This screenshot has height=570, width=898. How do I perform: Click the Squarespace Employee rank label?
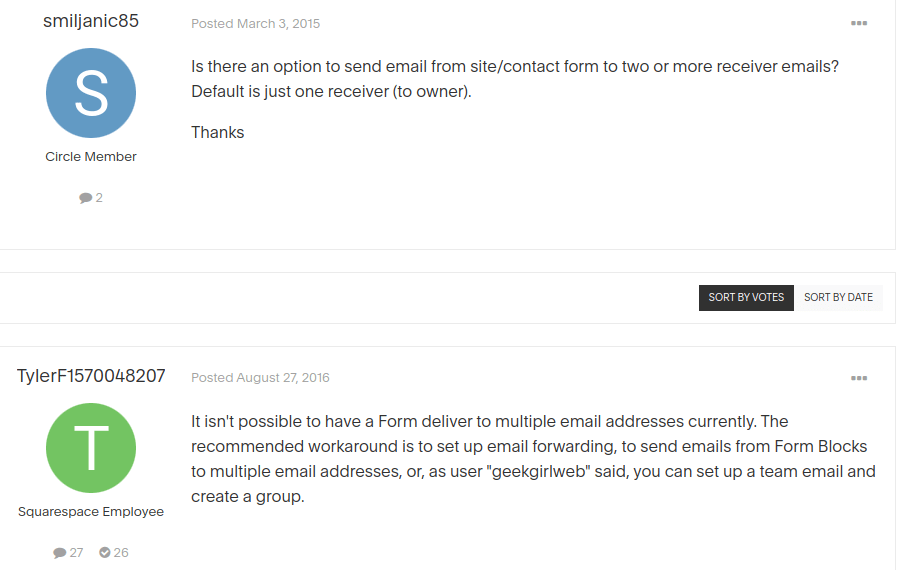(91, 512)
